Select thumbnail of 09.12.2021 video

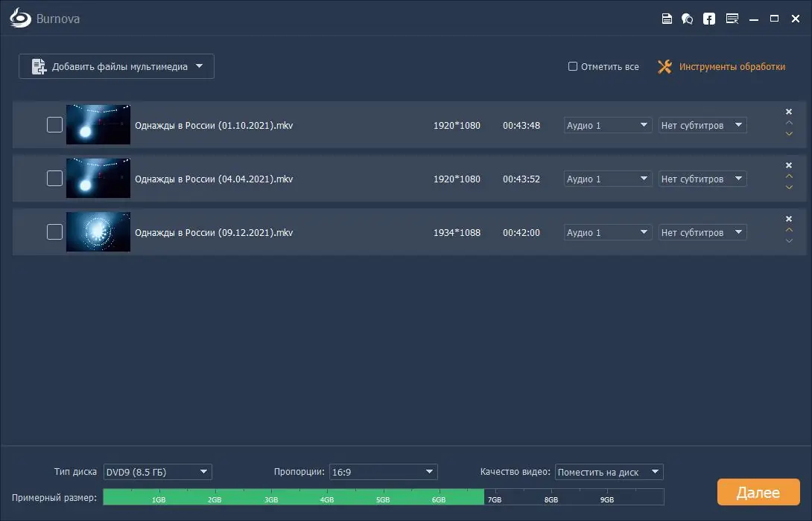98,231
